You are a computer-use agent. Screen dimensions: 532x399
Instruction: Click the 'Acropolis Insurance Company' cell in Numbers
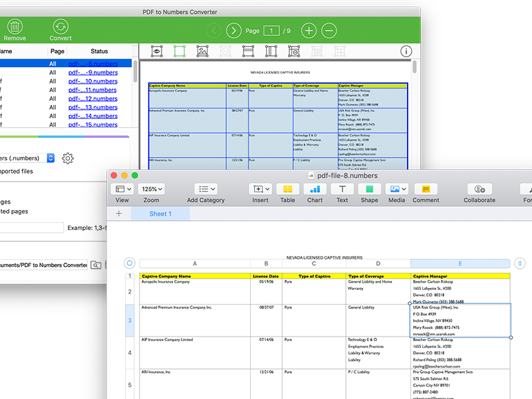coord(195,291)
